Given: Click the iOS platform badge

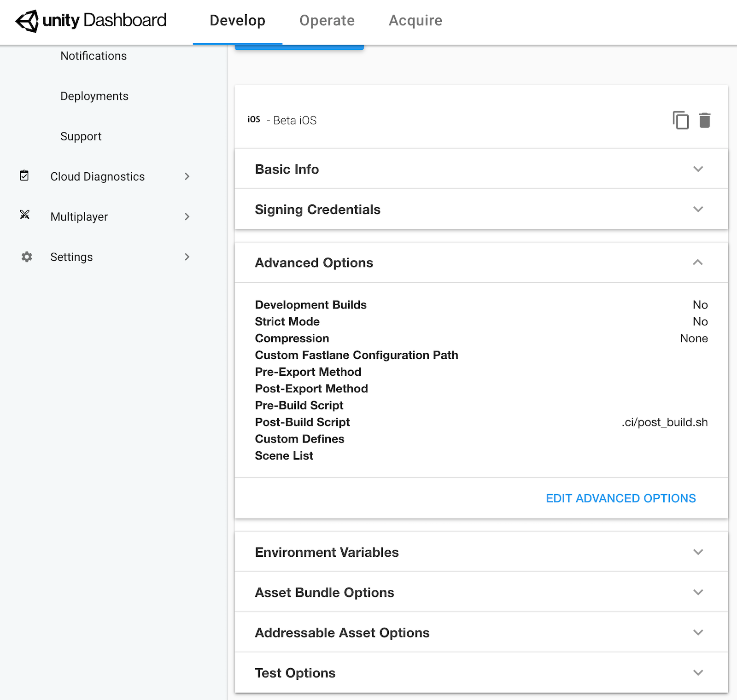Looking at the screenshot, I should click(255, 119).
